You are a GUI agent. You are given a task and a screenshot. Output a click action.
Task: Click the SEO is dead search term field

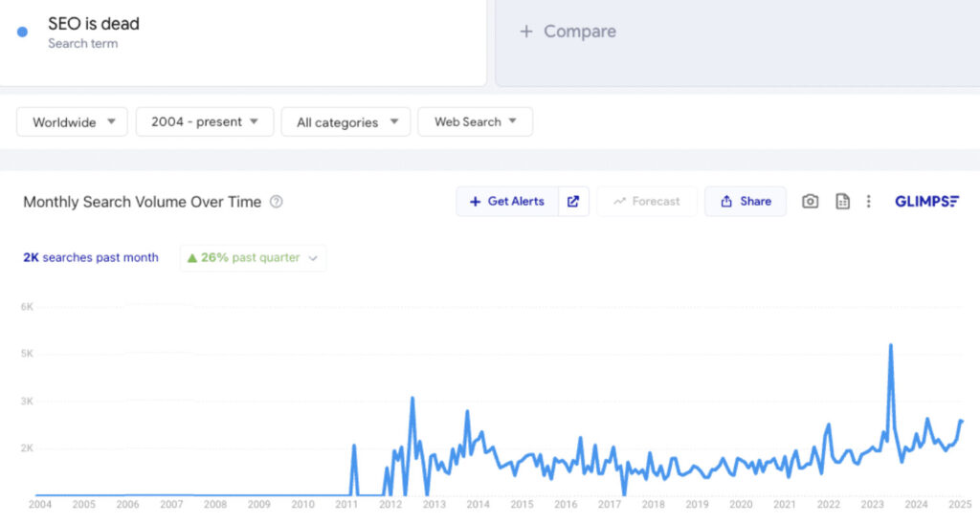[242, 41]
